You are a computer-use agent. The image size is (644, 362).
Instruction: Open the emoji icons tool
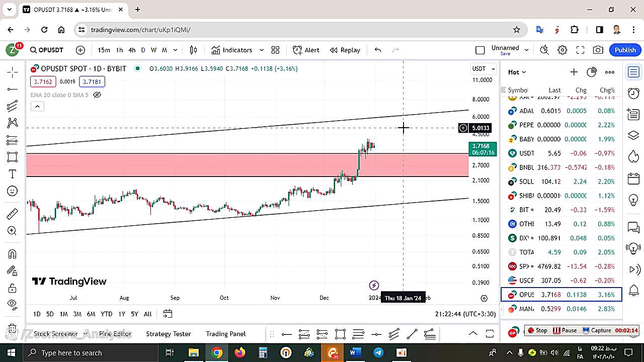pos(13,191)
